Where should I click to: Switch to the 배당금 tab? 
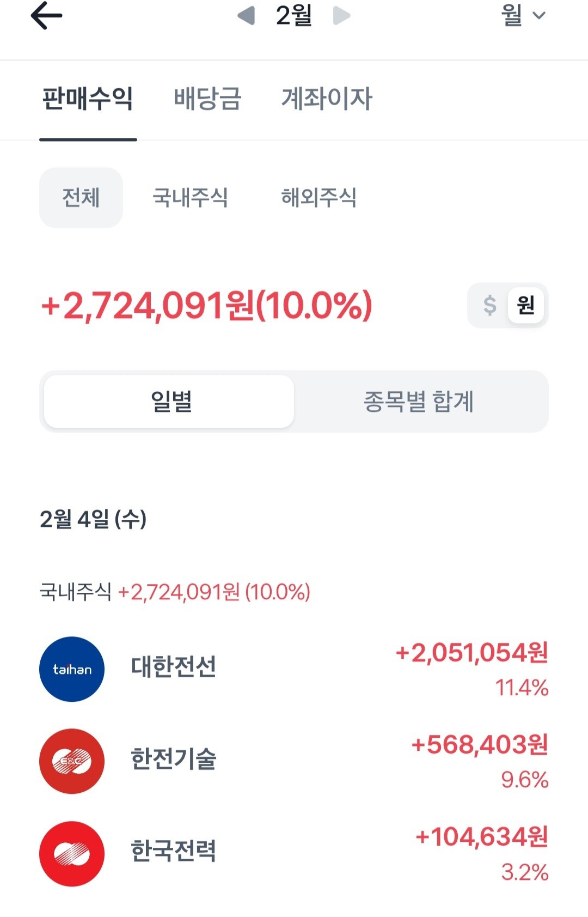pyautogui.click(x=207, y=99)
